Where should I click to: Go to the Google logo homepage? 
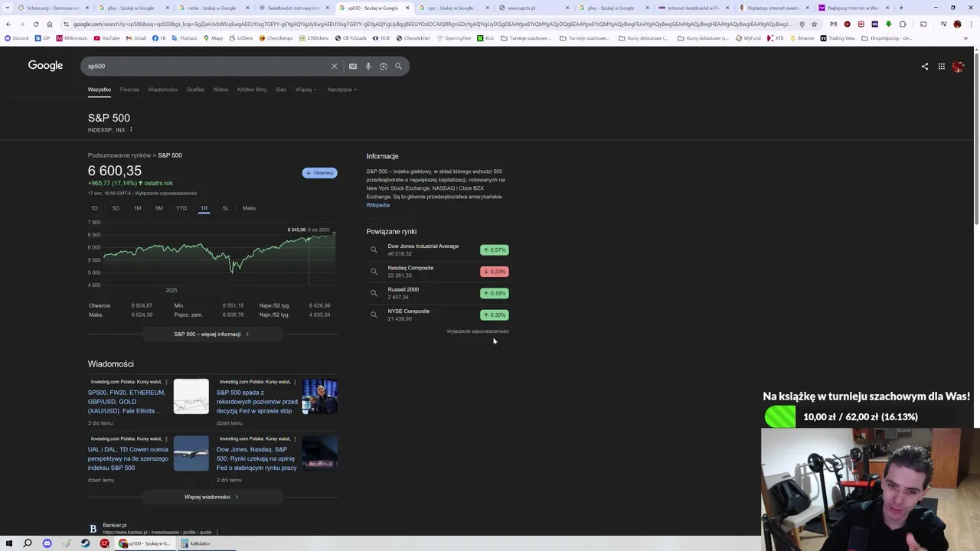pyautogui.click(x=45, y=66)
